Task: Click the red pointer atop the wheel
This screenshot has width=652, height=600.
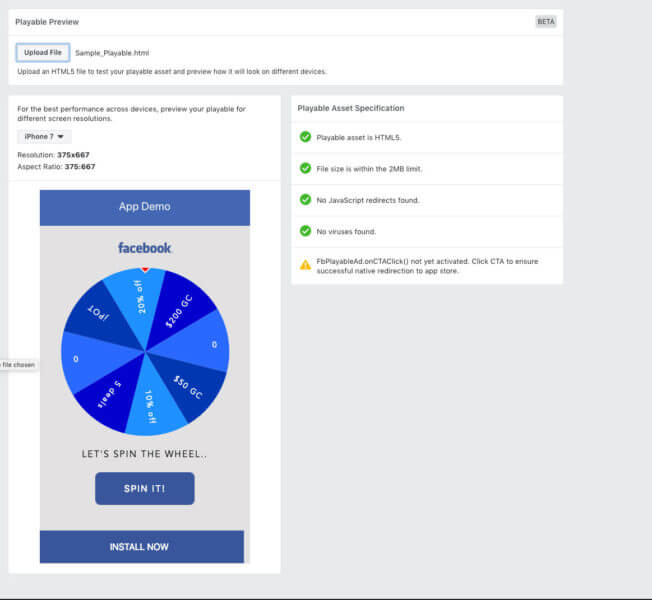Action: (145, 270)
